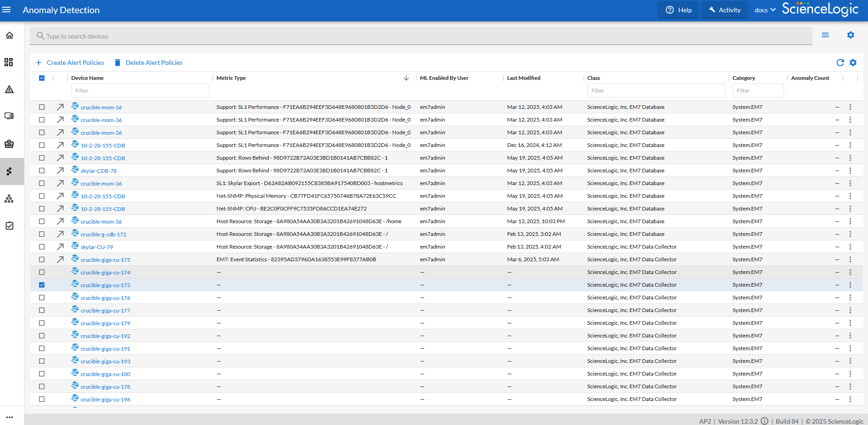Open the Devices sidebar icon
This screenshot has width=868, height=425.
coord(9,116)
